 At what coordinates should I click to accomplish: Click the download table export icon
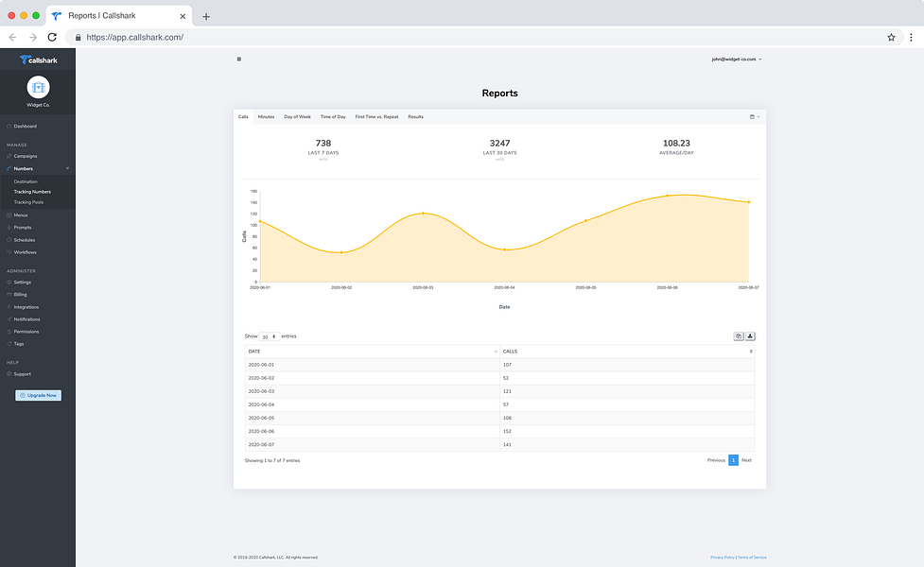coord(750,336)
